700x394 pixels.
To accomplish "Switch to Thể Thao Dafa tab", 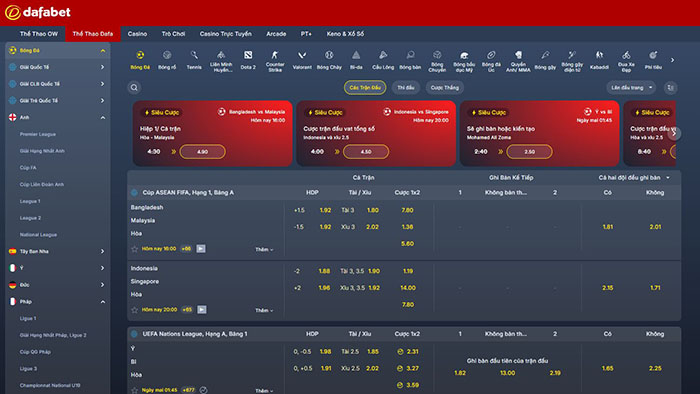I will pos(93,34).
